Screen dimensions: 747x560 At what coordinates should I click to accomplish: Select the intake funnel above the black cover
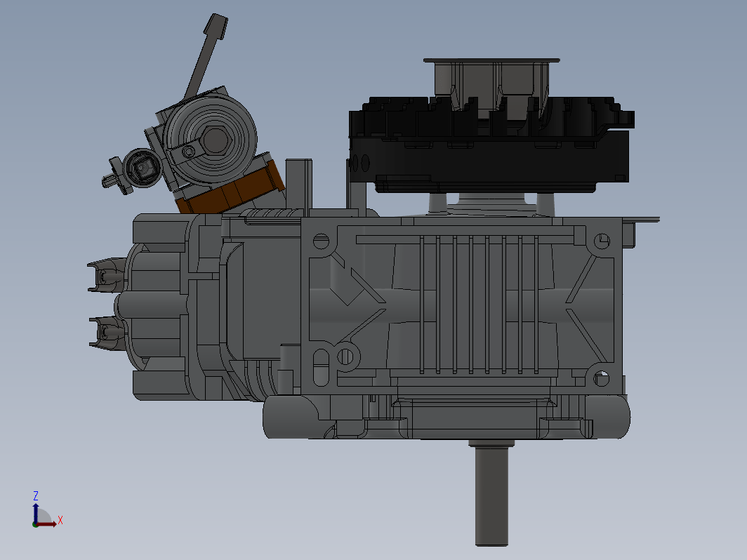click(491, 84)
